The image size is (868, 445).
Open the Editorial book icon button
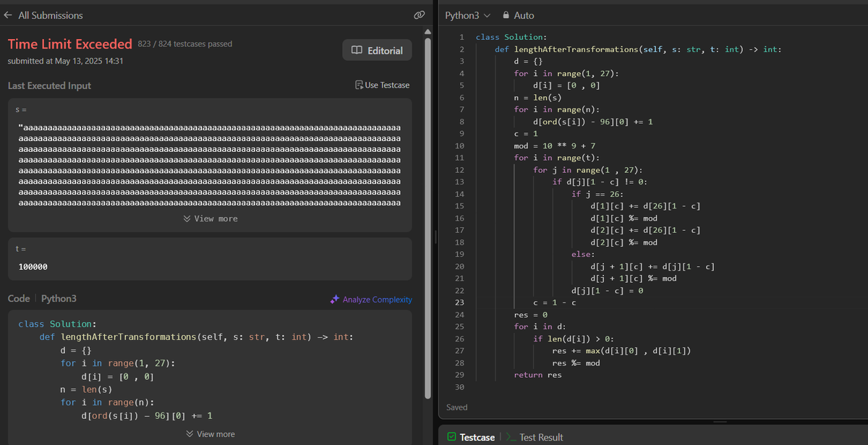tap(355, 51)
